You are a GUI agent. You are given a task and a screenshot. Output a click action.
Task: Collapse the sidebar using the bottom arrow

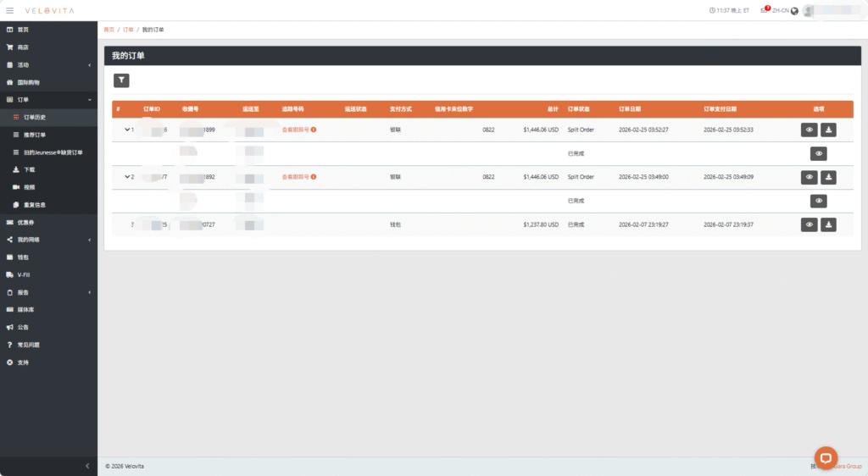88,466
